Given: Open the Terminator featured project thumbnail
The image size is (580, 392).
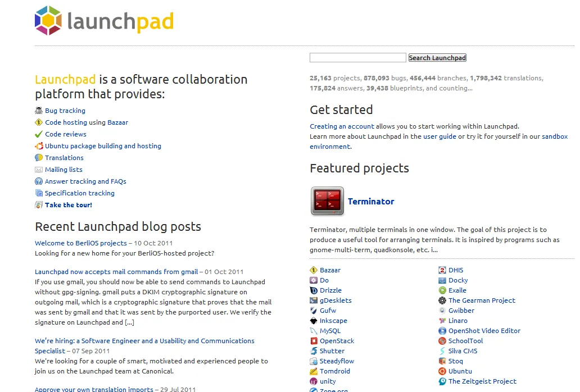Looking at the screenshot, I should [x=327, y=200].
